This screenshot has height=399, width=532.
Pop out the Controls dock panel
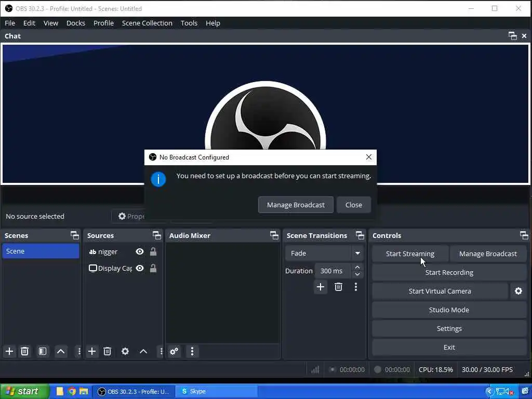(524, 235)
